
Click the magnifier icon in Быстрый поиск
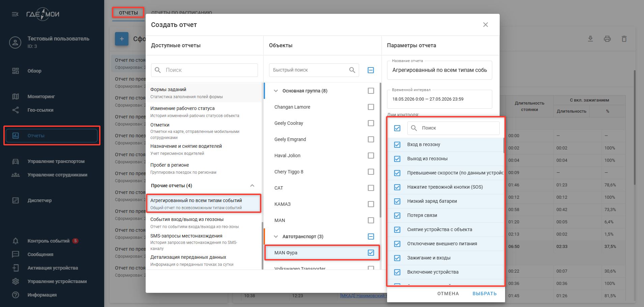352,70
